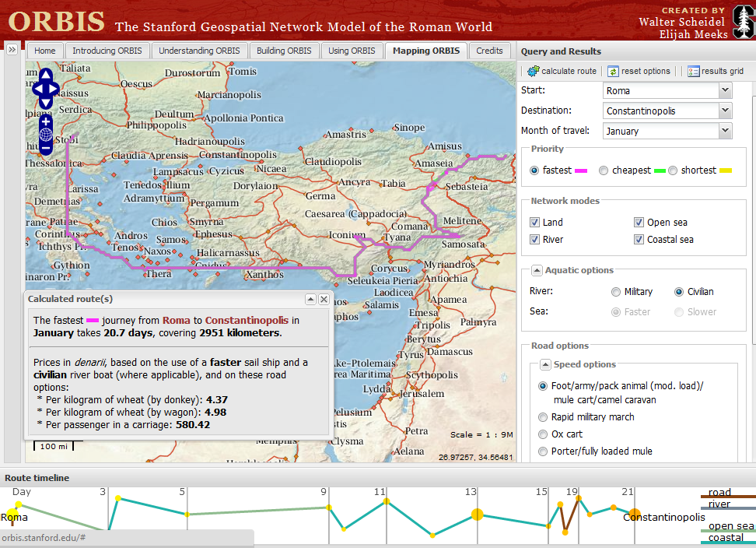Viewport: 756px width, 548px height.
Task: Click the magenta fastest color swatch
Action: [581, 170]
